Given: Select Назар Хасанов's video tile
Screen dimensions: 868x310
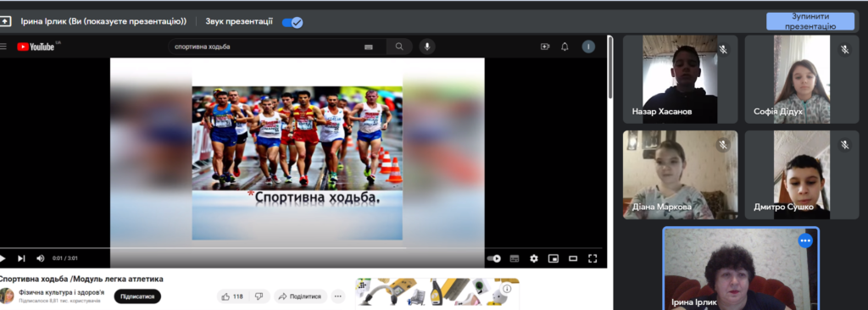Looking at the screenshot, I should coord(680,79).
